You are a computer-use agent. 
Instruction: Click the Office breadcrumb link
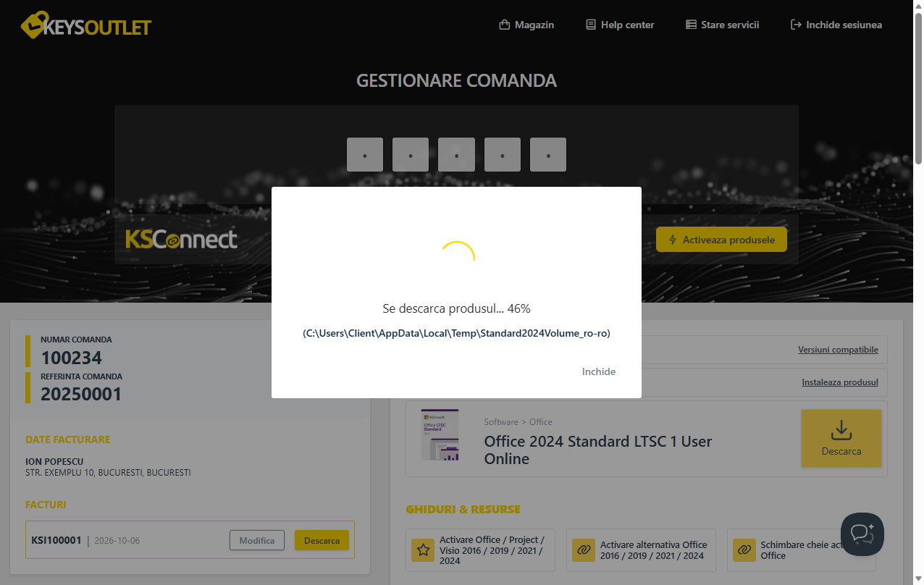click(x=541, y=422)
